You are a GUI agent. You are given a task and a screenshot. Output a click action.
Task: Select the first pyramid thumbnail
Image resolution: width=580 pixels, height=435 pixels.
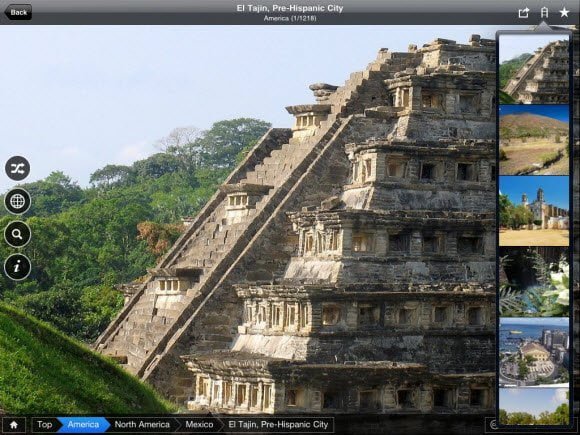tap(534, 69)
